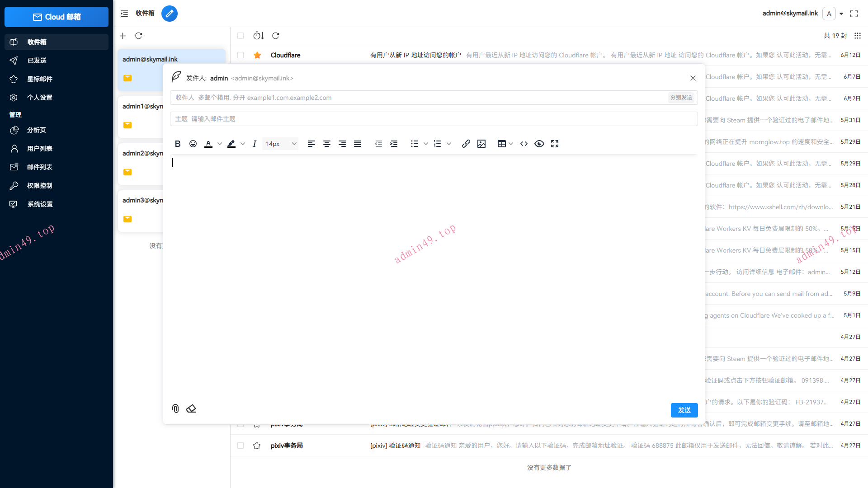Click the attachment paperclip icon
Screen dimensions: 868x488
175,408
